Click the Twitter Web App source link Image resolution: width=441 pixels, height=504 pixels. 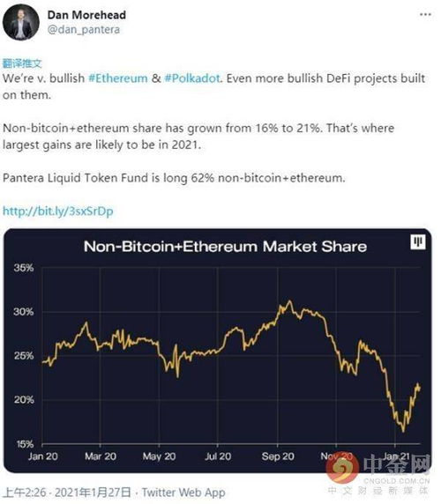(183, 493)
